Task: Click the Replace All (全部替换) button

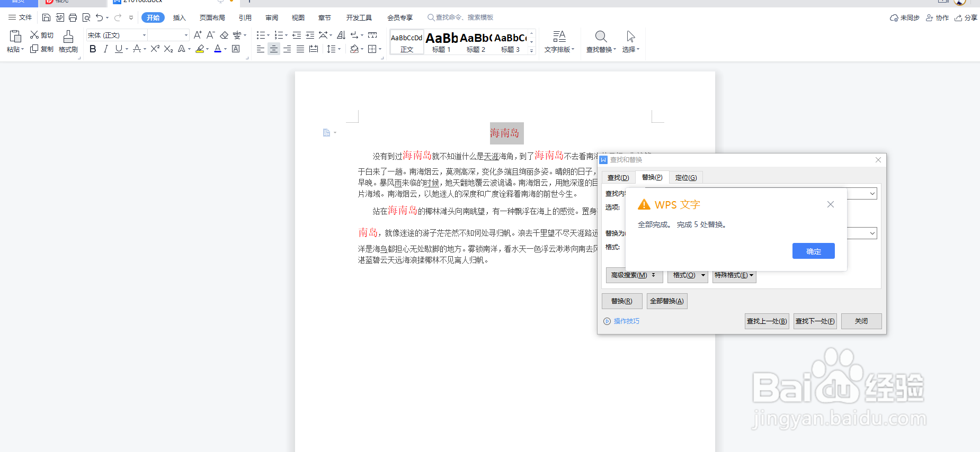Action: (667, 301)
